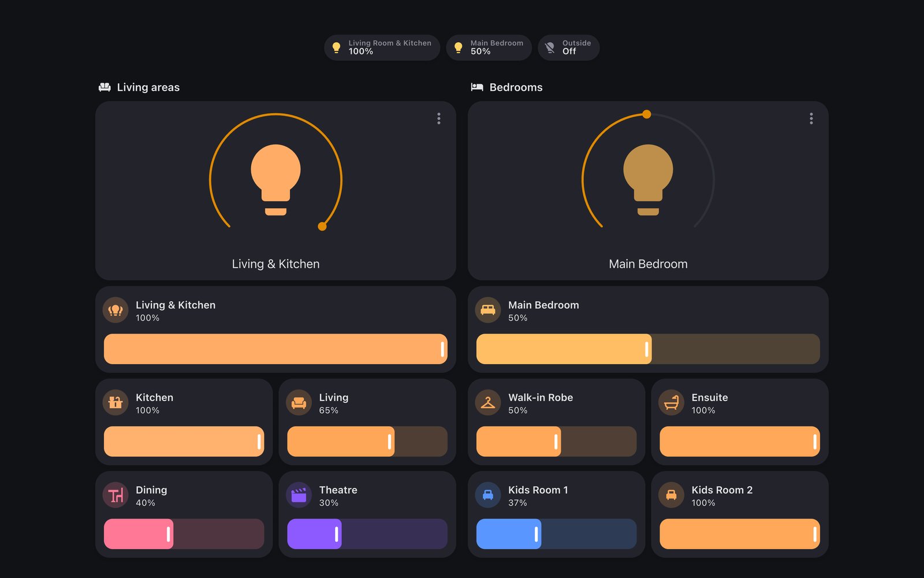Open the Main Bedroom card's three-dot menu
The image size is (924, 578).
point(811,118)
